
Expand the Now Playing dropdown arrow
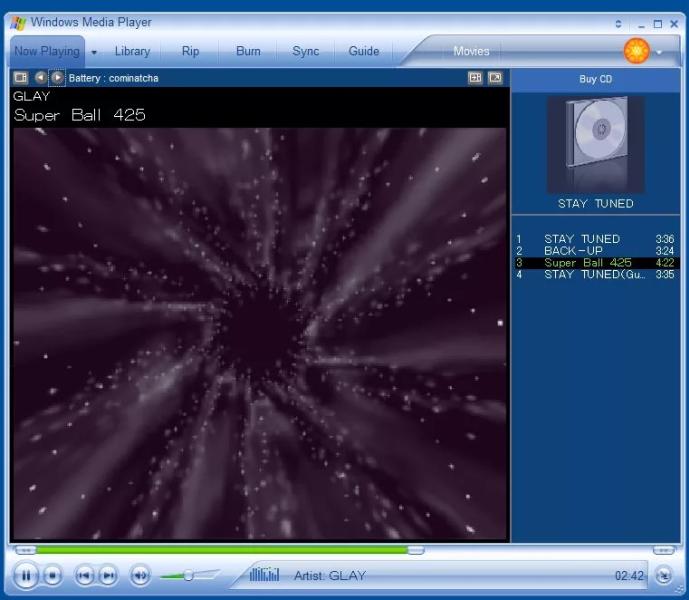click(x=94, y=52)
